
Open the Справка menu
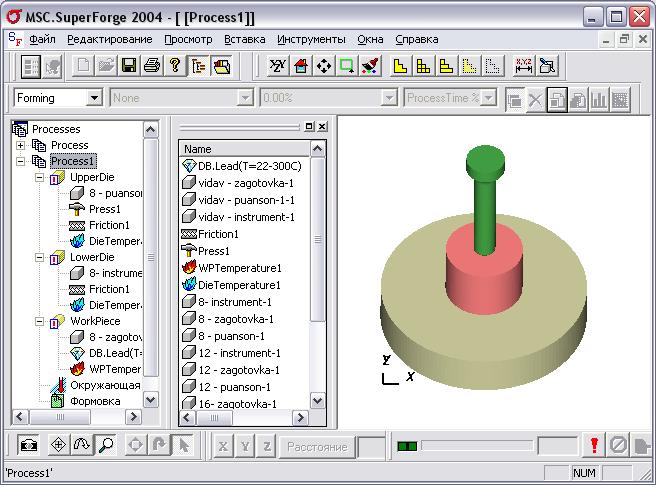point(417,39)
